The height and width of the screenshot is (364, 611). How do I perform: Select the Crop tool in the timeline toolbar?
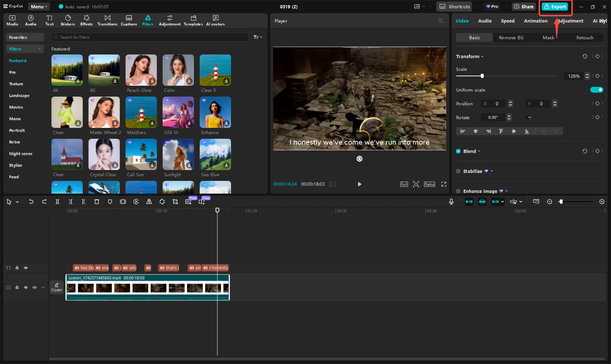click(175, 202)
